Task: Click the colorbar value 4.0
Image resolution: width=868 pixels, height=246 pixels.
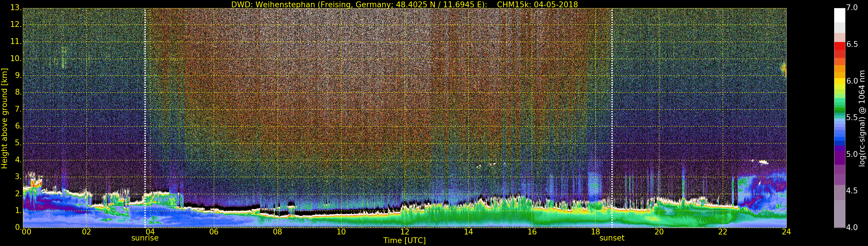Action: (852, 227)
